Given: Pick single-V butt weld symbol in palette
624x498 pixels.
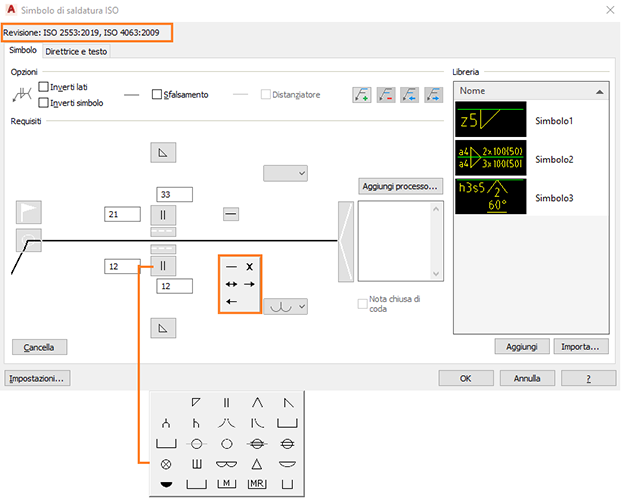Looking at the screenshot, I should tap(257, 403).
